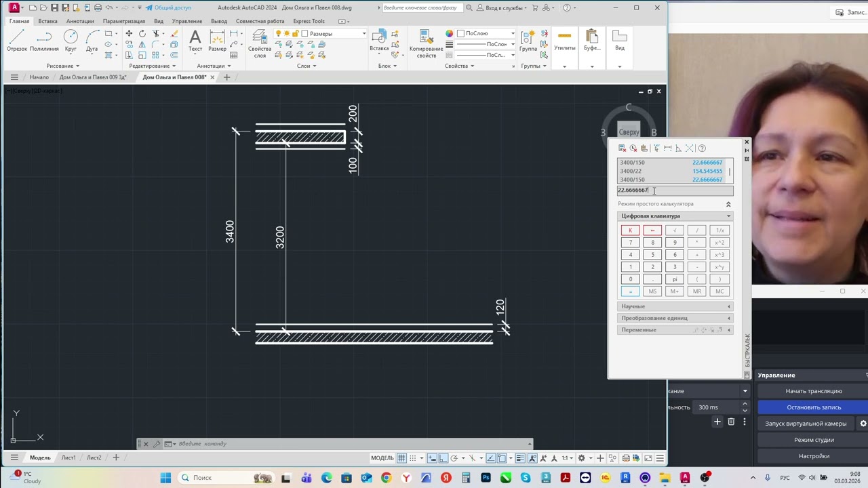Toggle ortho mode in status bar
Viewport: 868px width, 488px height.
[x=443, y=458]
